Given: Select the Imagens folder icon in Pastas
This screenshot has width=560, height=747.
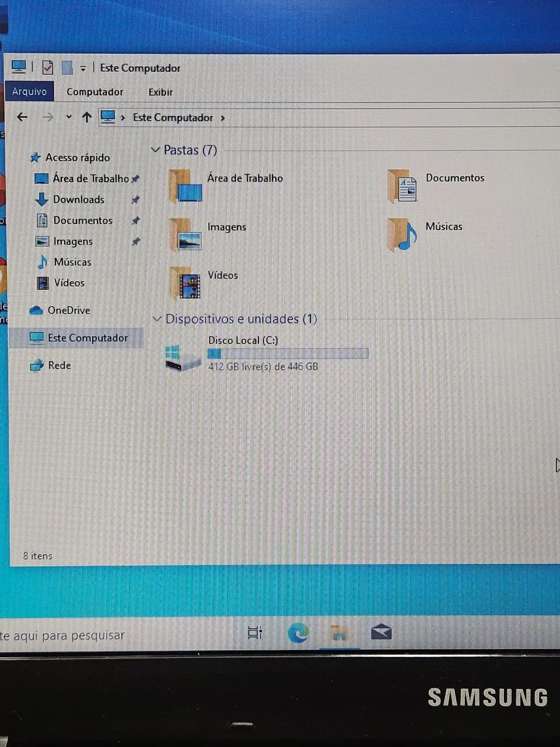Looking at the screenshot, I should 186,234.
